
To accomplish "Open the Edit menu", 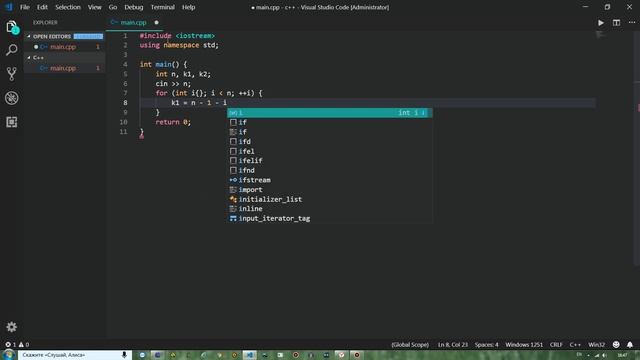I will (42, 7).
